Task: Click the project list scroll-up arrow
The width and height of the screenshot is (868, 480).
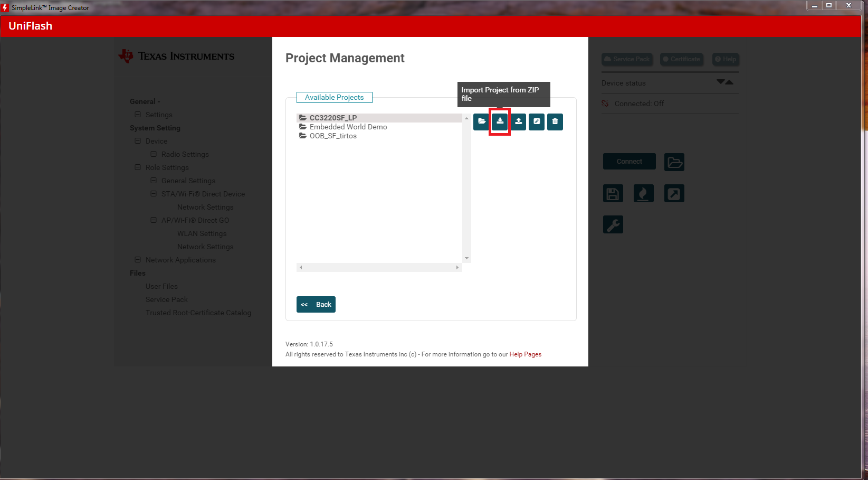Action: (x=466, y=118)
